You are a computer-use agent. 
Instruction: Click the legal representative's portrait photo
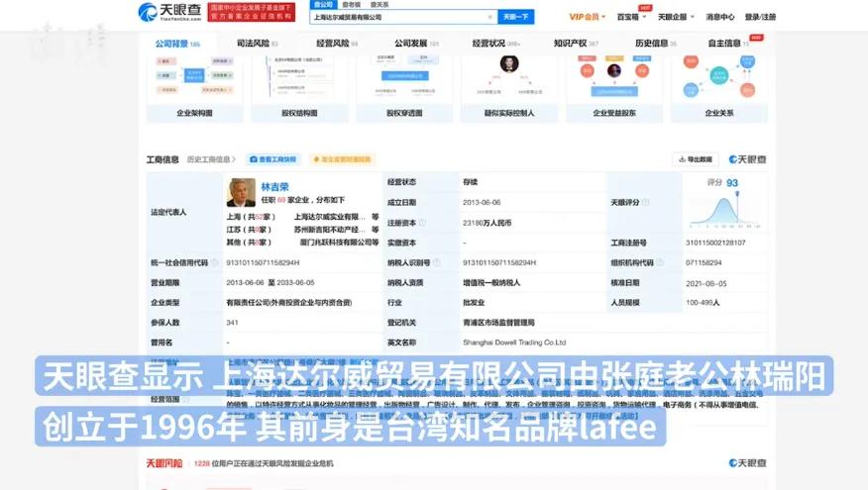click(x=241, y=192)
